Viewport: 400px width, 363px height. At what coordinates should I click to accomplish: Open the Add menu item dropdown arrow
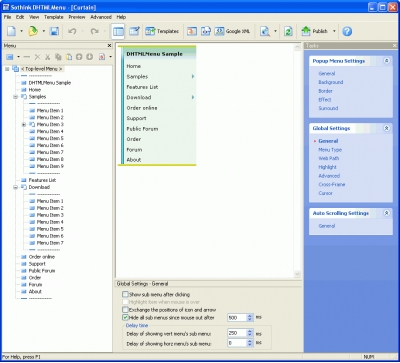(x=18, y=57)
